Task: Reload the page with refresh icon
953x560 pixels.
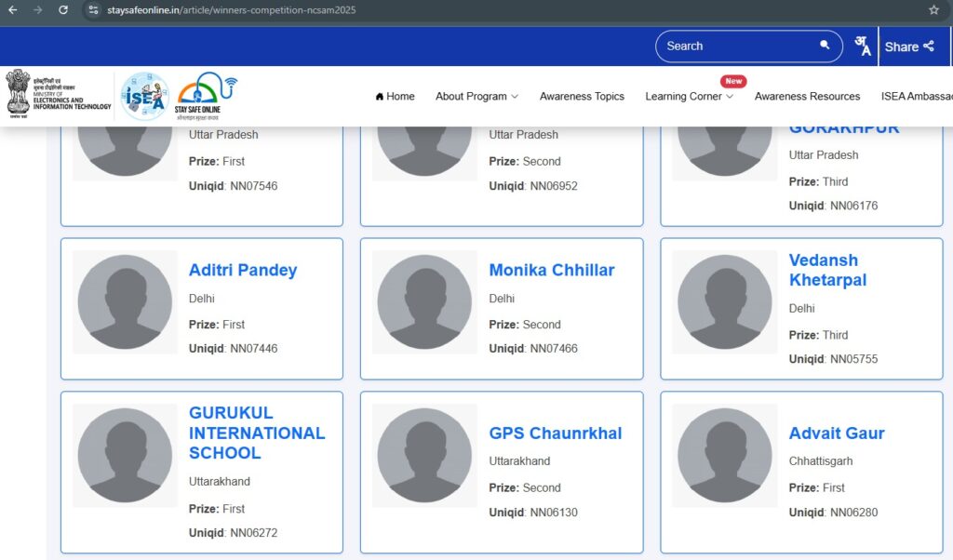Action: [63, 10]
